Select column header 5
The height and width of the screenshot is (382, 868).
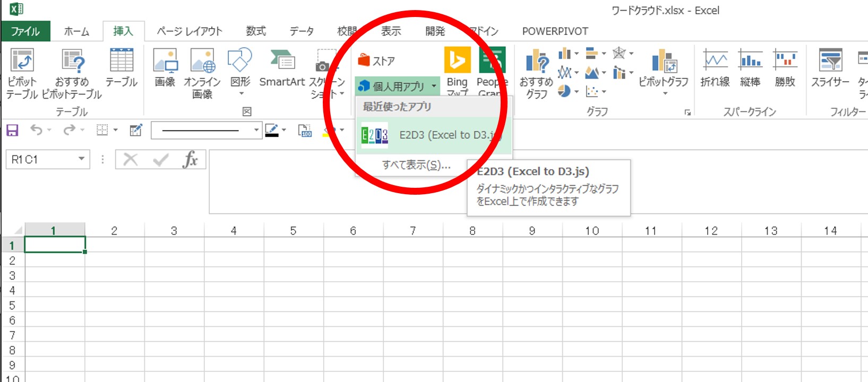(x=293, y=230)
